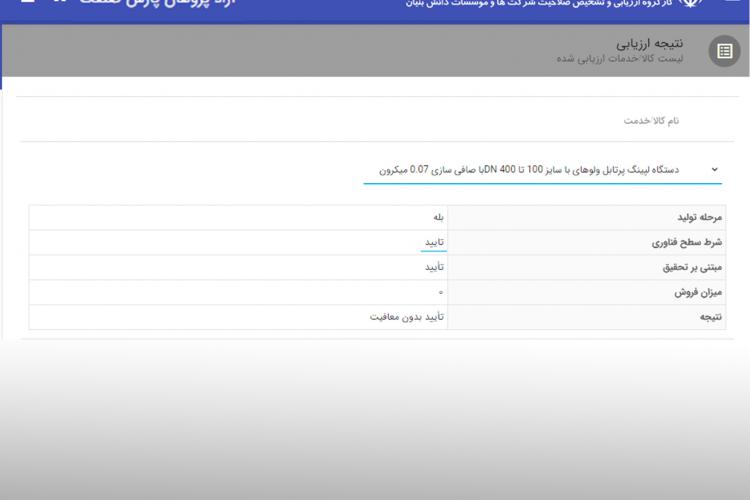Collapse the product row using the chevron arrow

point(714,170)
